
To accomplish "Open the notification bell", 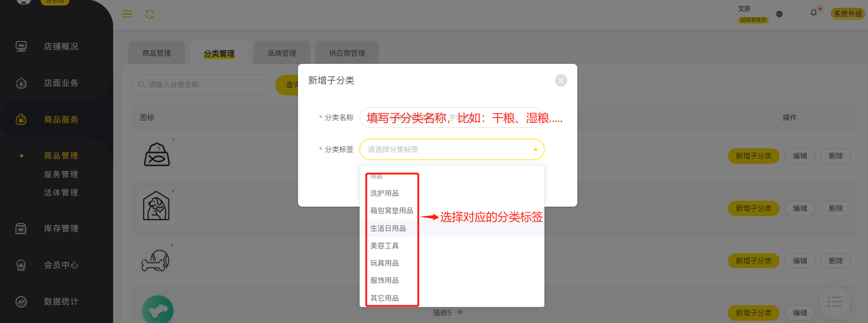I will (814, 13).
